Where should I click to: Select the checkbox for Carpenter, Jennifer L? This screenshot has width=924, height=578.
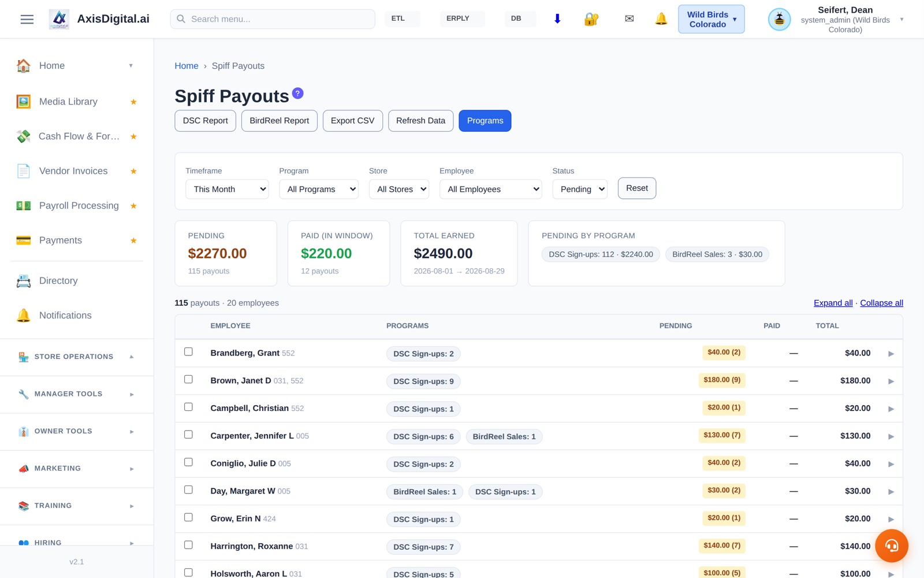coord(188,435)
